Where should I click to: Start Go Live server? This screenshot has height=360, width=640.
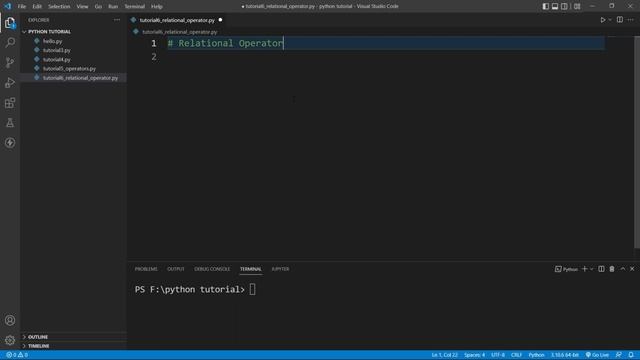point(597,355)
